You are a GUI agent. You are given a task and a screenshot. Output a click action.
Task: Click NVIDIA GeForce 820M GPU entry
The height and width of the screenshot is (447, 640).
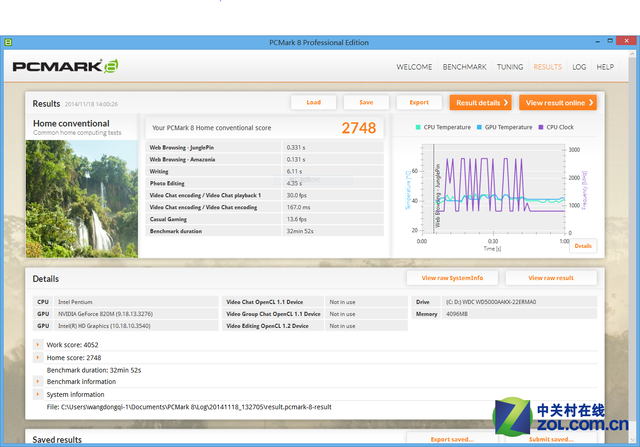(106, 314)
